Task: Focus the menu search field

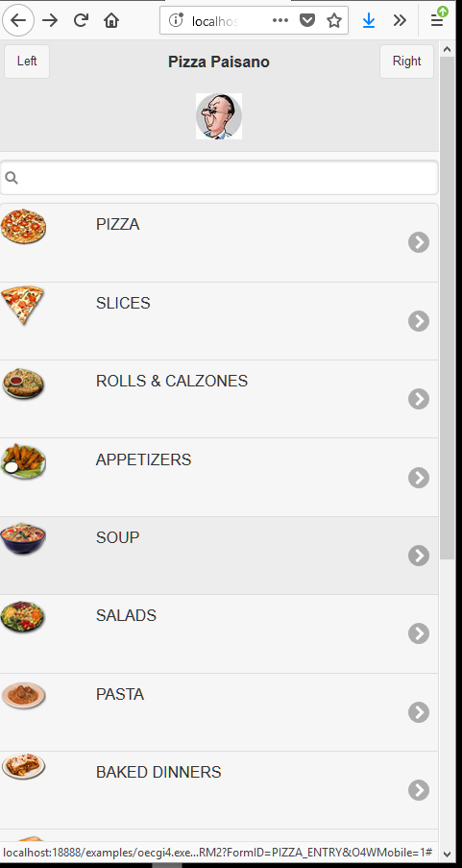Action: [x=219, y=178]
